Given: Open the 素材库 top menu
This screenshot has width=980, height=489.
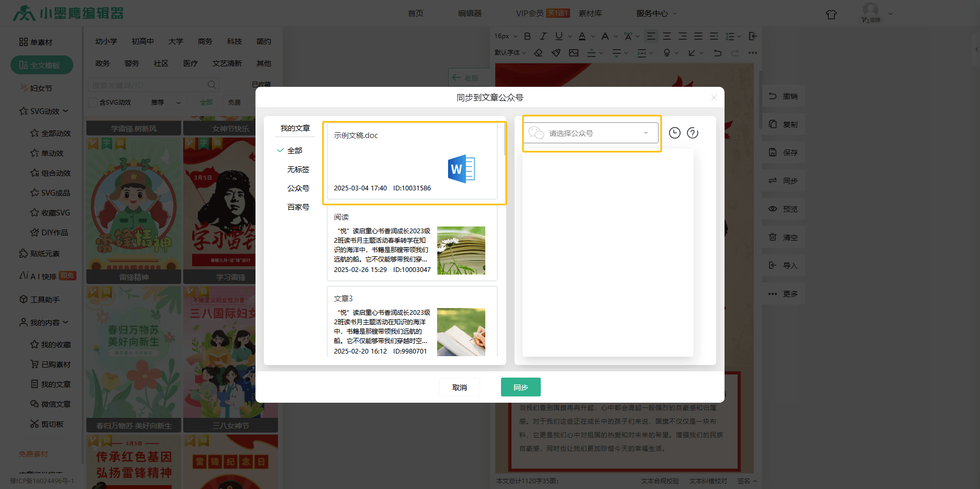Looking at the screenshot, I should click(x=590, y=13).
